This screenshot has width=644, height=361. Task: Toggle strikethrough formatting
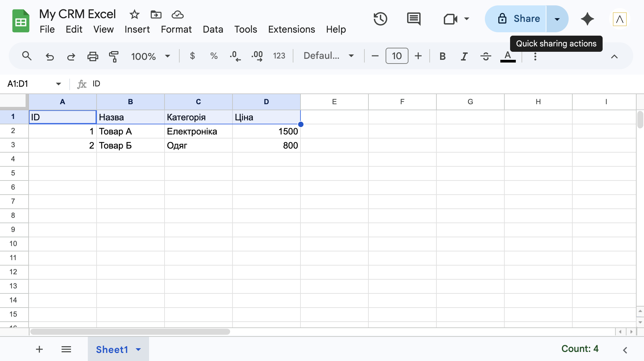coord(486,56)
